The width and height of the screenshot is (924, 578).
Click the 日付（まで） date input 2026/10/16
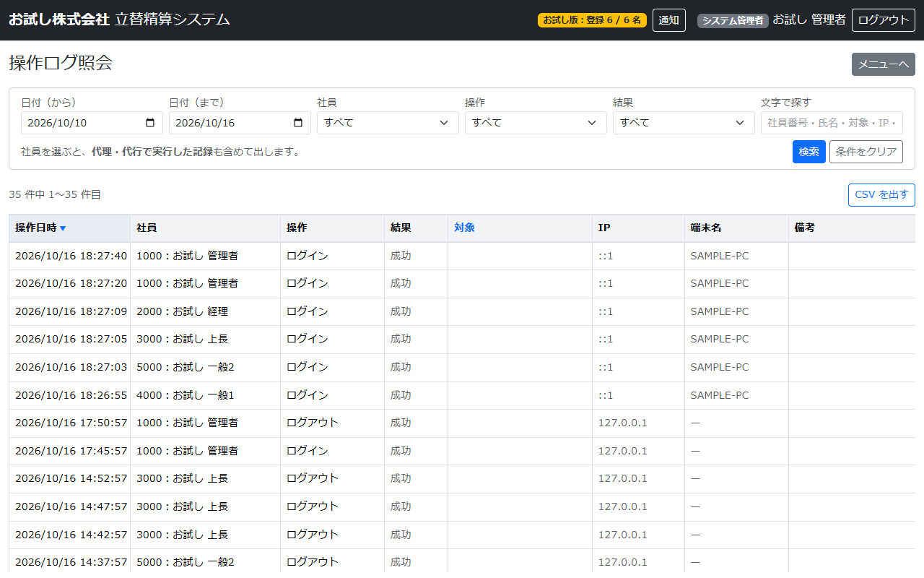tap(240, 123)
